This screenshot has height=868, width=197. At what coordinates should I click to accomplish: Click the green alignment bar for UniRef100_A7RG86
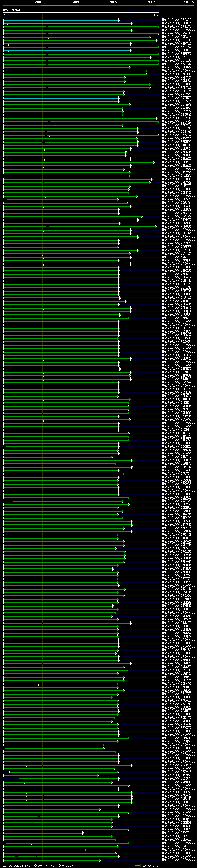[80, 227]
